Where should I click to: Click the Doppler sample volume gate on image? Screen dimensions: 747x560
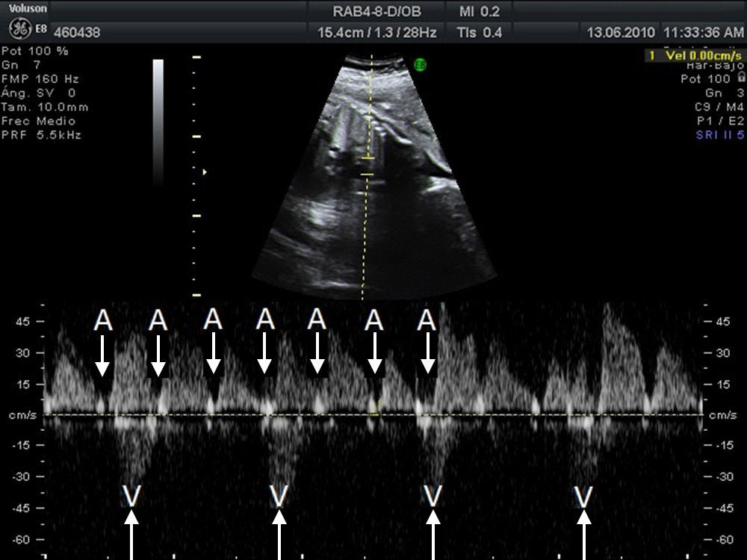[368, 166]
